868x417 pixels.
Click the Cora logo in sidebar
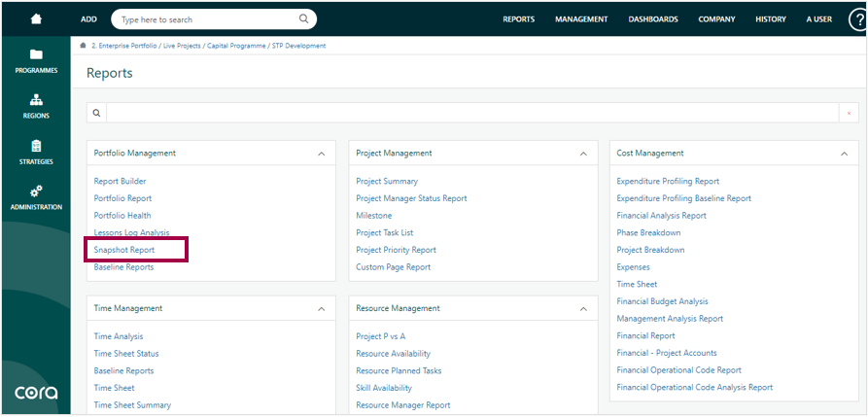36,394
